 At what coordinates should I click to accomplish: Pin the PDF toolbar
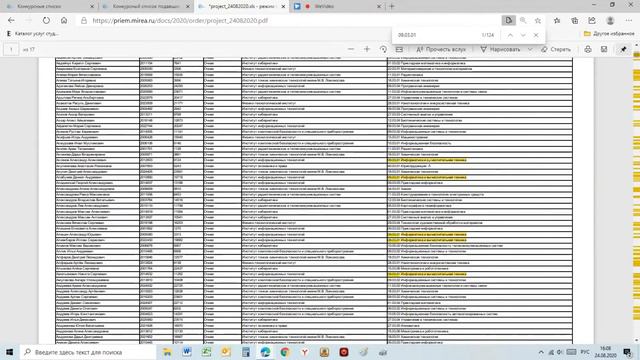624,49
